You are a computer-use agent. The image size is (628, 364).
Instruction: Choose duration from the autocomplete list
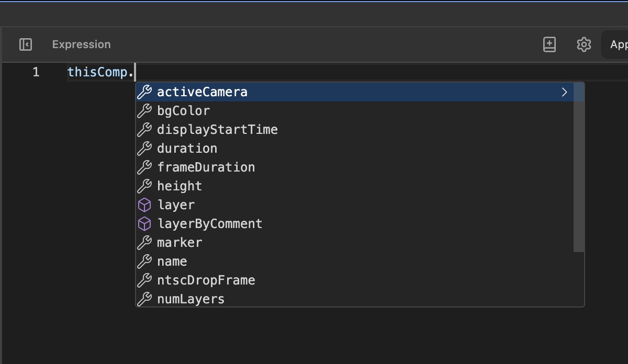pos(187,148)
